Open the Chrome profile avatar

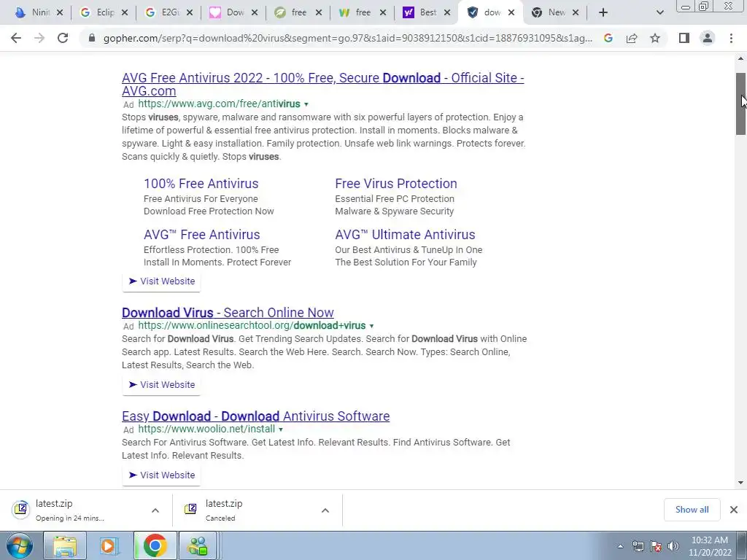point(708,38)
